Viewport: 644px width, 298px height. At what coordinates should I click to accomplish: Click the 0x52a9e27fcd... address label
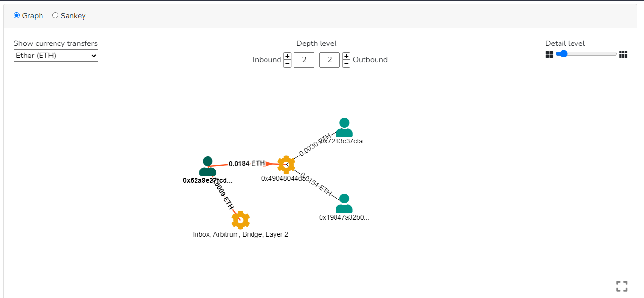coord(208,180)
